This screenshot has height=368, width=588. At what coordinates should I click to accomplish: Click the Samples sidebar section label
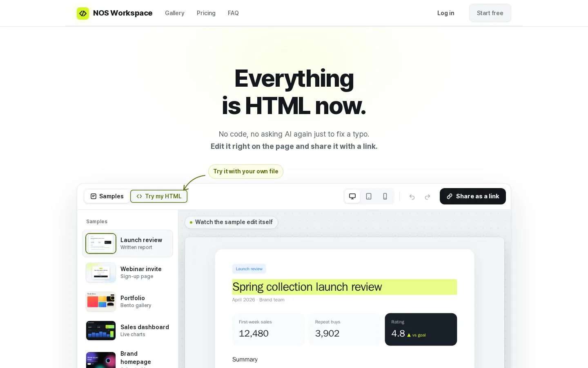[97, 222]
